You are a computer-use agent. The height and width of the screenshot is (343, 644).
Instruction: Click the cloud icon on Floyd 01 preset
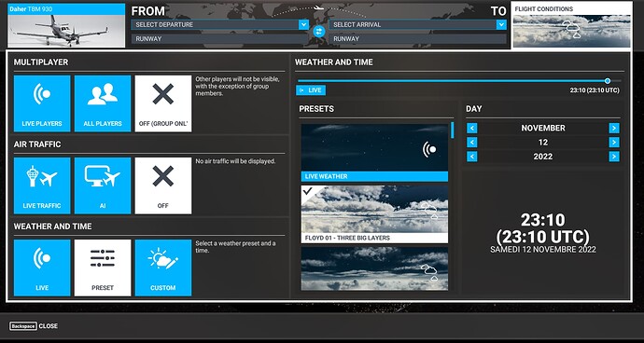429,210
